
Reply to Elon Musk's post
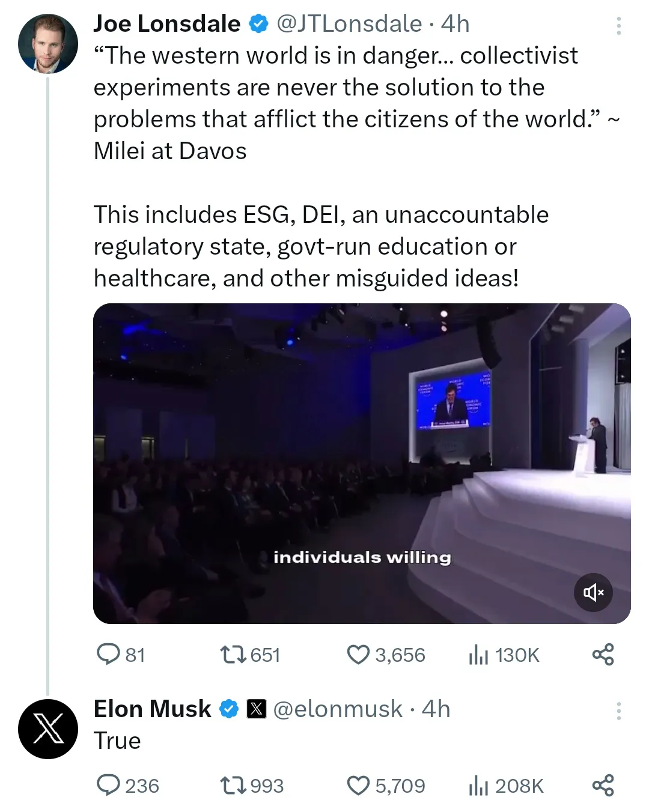(x=109, y=785)
